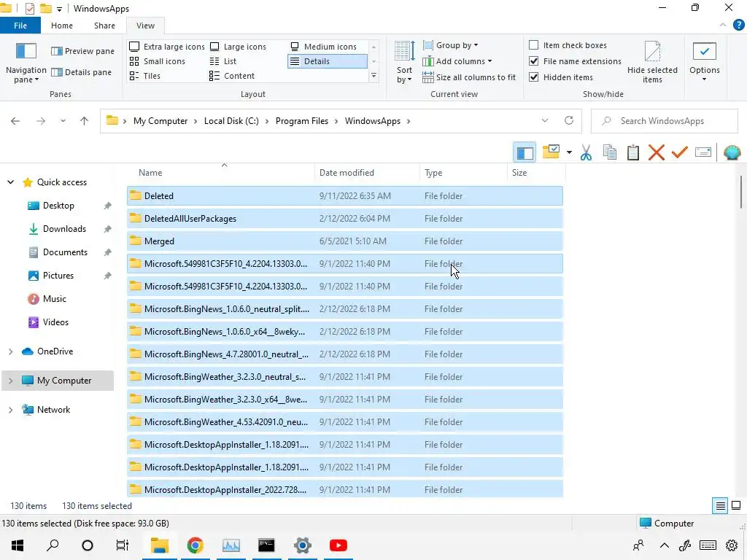Switch layout to Extra large icons
Image resolution: width=747 pixels, height=560 pixels.
(167, 47)
